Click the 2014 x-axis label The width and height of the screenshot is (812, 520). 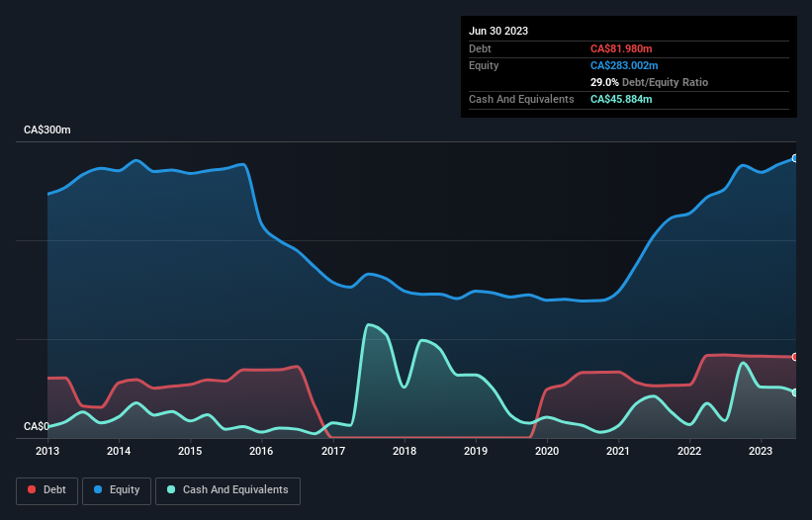tap(119, 451)
